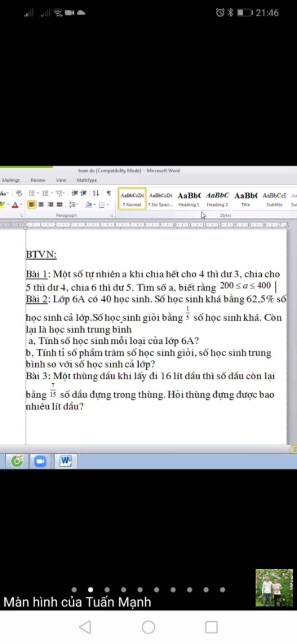The width and height of the screenshot is (297, 644).
Task: Click the underlined "Bài 2" text
Action: click(36, 299)
